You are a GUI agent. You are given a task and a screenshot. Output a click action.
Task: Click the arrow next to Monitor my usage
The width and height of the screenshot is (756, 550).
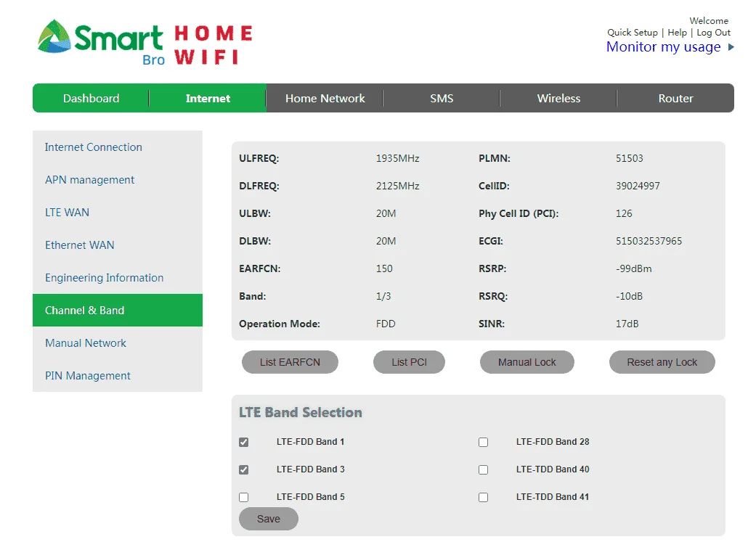pyautogui.click(x=731, y=47)
